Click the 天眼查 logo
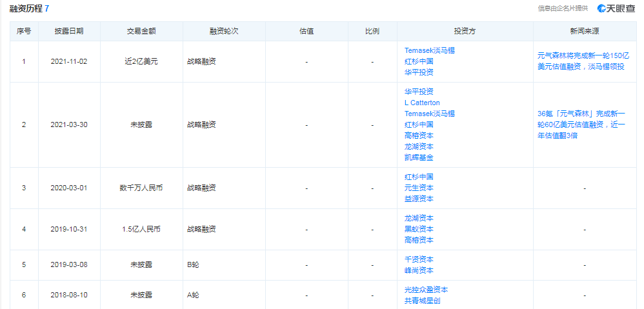The height and width of the screenshot is (309, 644). click(x=616, y=8)
